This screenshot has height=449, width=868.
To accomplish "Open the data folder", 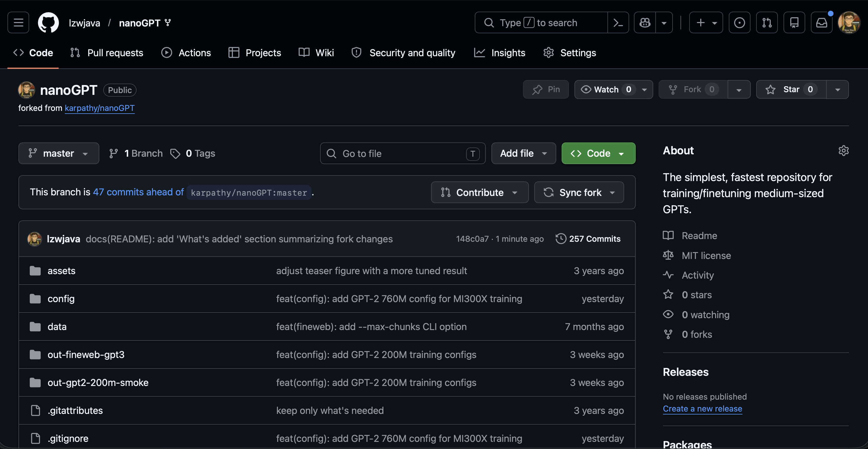I will 57,326.
